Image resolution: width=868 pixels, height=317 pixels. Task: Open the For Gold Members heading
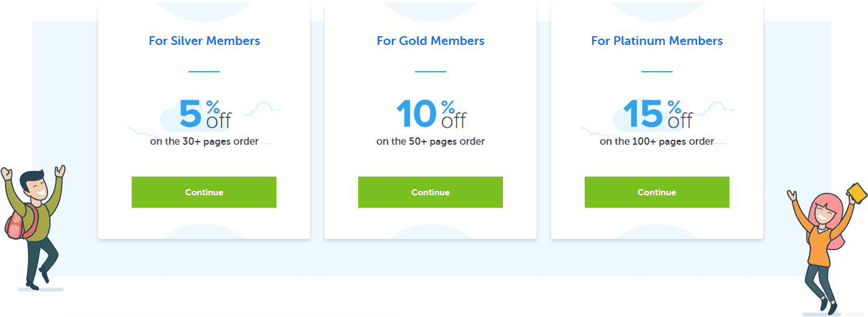tap(431, 41)
